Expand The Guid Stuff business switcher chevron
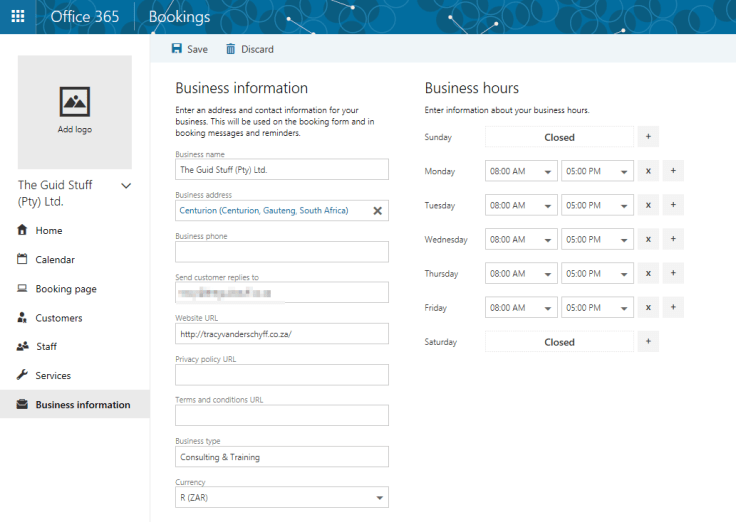The width and height of the screenshot is (736, 522). tap(126, 186)
